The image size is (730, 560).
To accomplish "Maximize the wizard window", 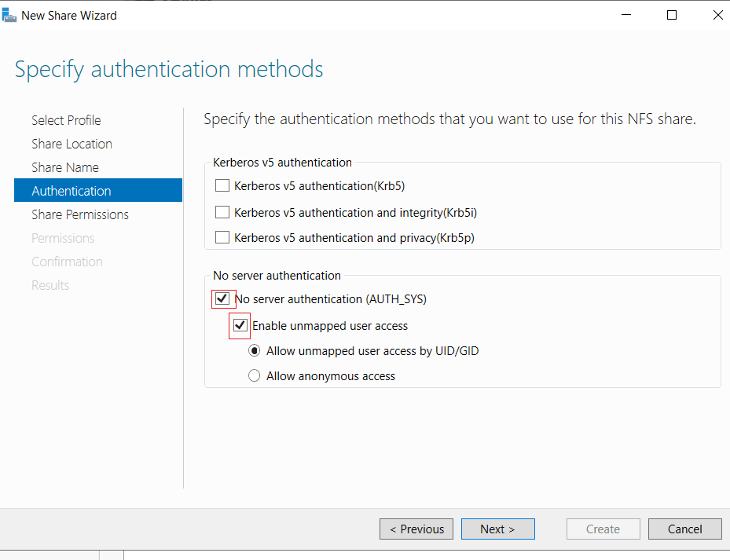I will (x=672, y=15).
